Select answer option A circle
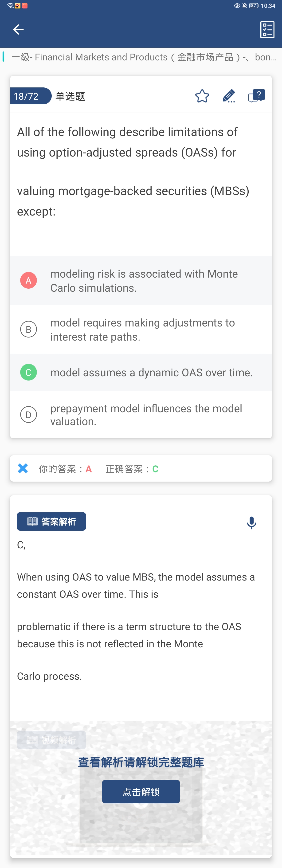Screen dimensions: 282x868 (29, 280)
